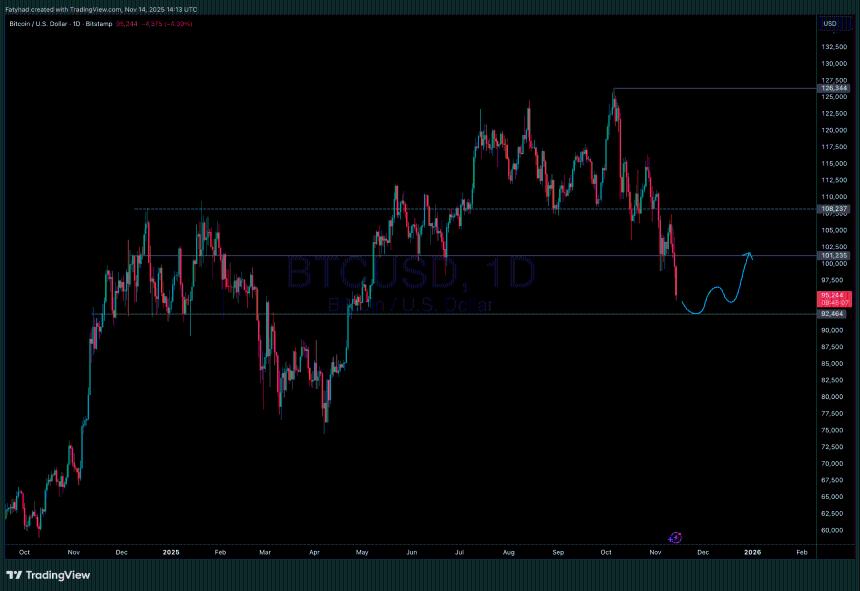Click the 60,000 tick on price scale
The image size is (860, 591).
832,530
